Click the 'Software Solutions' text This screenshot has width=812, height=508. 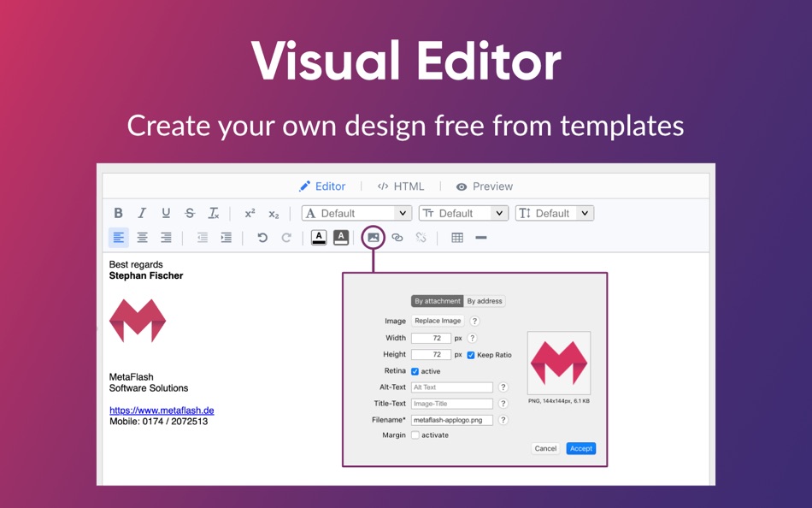149,387
